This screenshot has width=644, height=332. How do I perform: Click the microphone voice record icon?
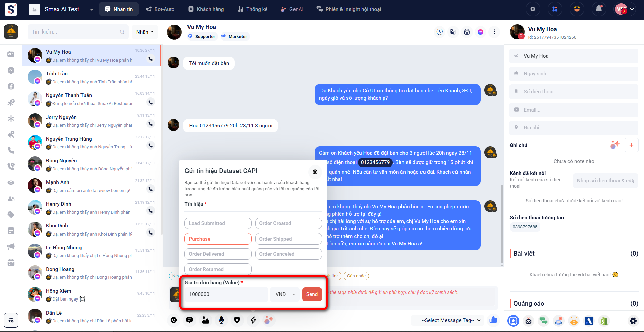tap(221, 320)
